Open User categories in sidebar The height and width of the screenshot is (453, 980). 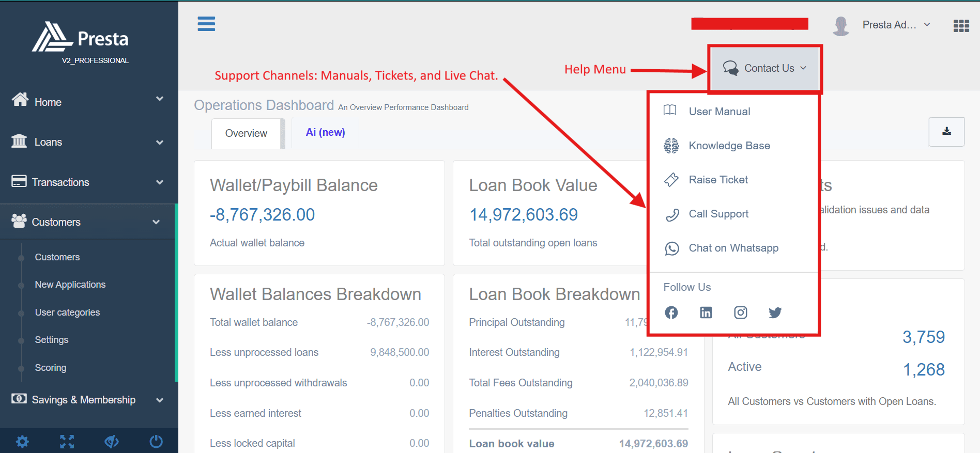67,313
